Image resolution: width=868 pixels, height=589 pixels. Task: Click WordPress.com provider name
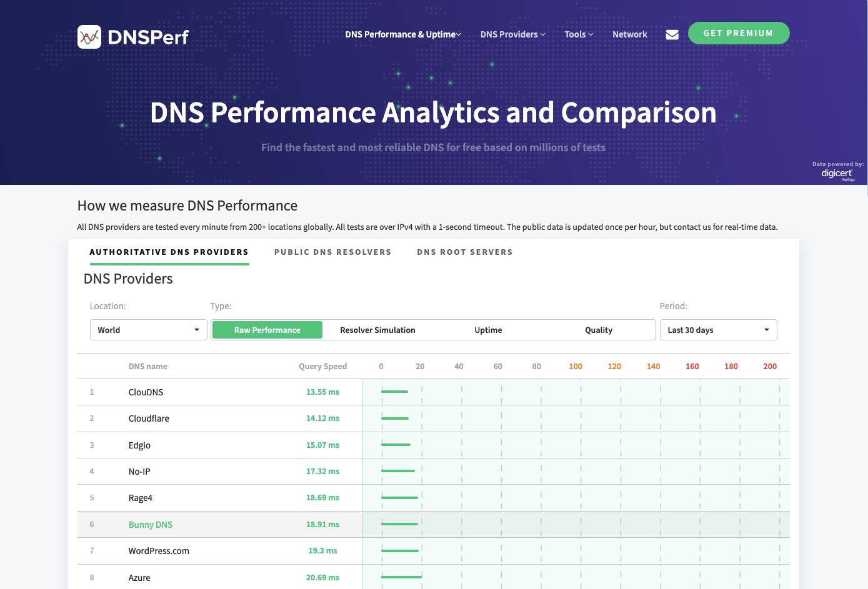click(159, 551)
